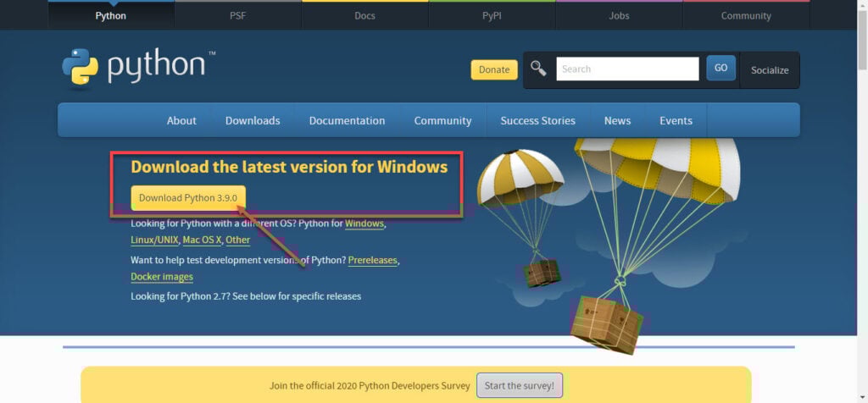The image size is (868, 403).
Task: Follow the Prereleases link
Action: pyautogui.click(x=373, y=260)
